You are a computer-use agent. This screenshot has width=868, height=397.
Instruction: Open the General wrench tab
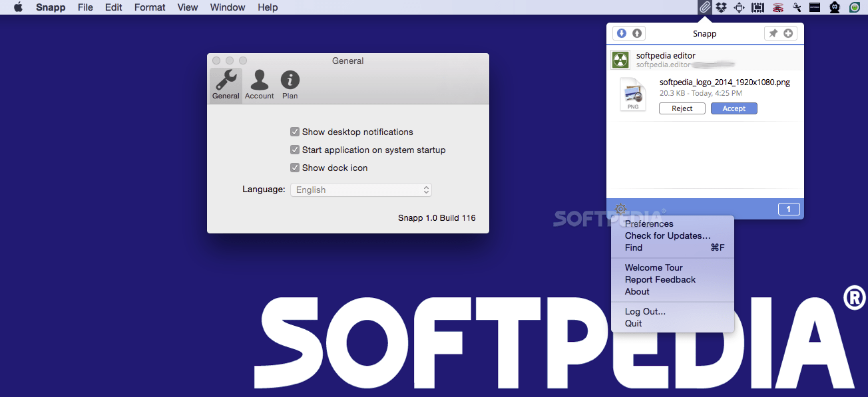226,84
